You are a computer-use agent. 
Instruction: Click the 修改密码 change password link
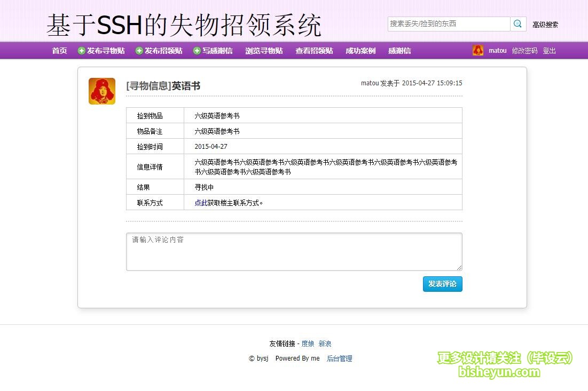[524, 51]
